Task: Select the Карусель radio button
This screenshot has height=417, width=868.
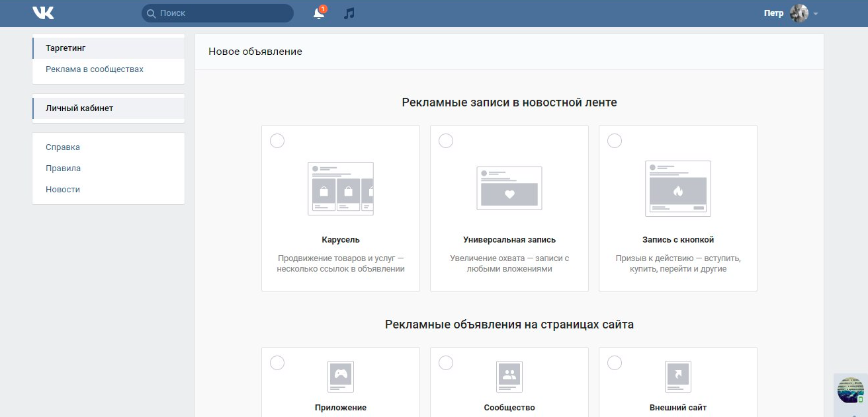Action: (277, 141)
